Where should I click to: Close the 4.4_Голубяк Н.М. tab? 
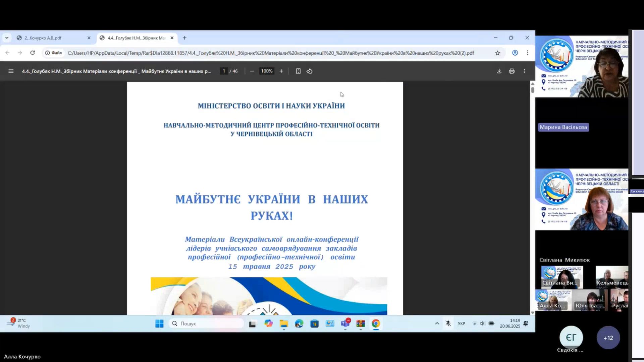(x=172, y=38)
